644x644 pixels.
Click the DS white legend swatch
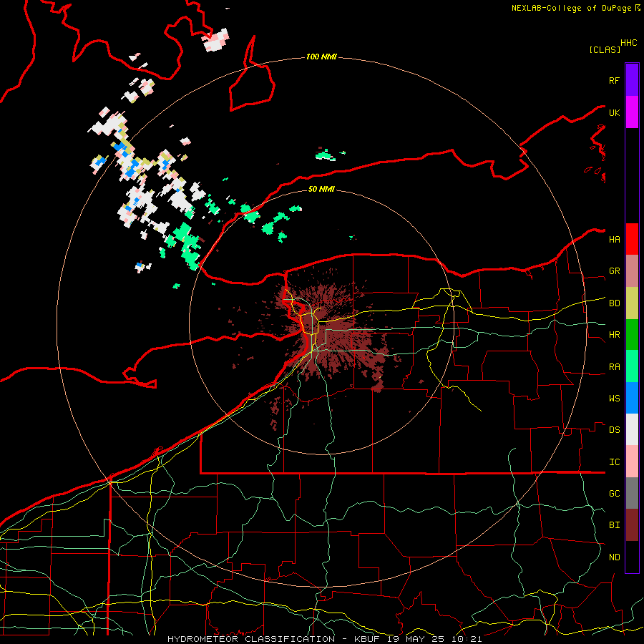click(632, 429)
